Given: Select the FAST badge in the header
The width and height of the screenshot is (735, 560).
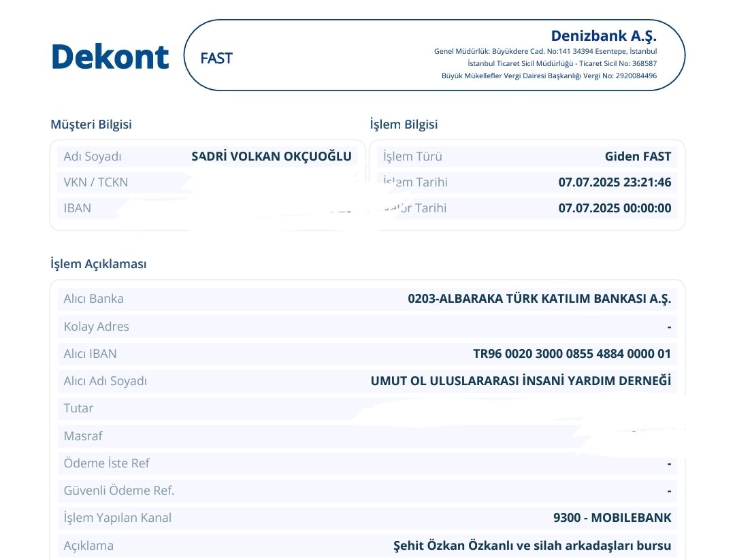Looking at the screenshot, I should 216,59.
